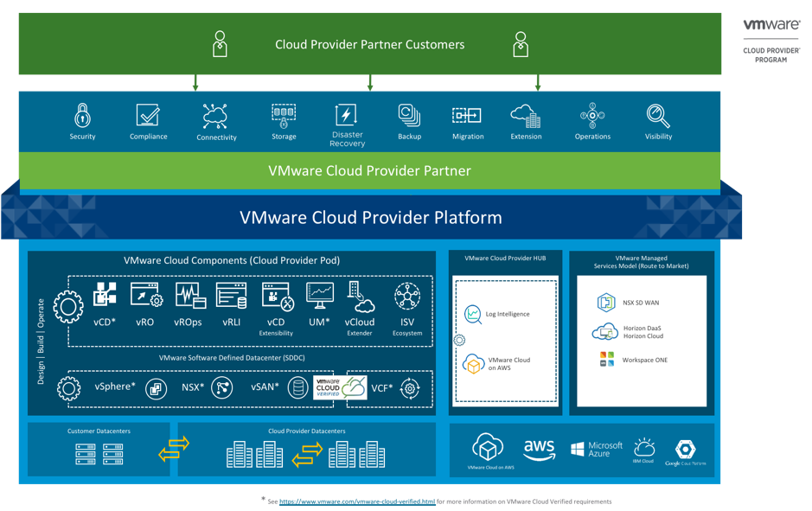Click 'Cloud Provider Datacenters' label
Viewport: 812px width, 511px height.
pos(307,431)
